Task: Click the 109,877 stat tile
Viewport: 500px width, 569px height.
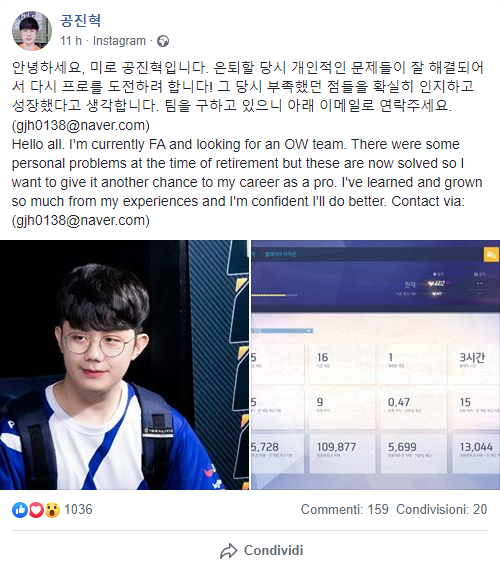Action: point(342,451)
